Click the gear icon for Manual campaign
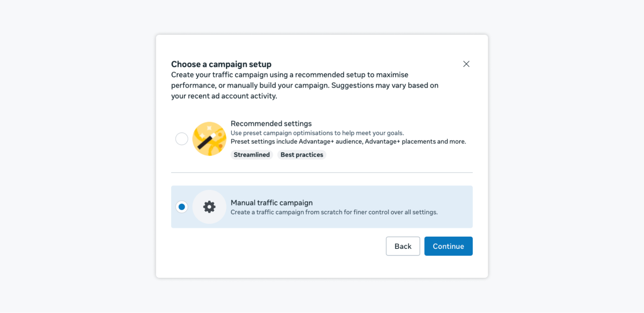 [x=209, y=207]
